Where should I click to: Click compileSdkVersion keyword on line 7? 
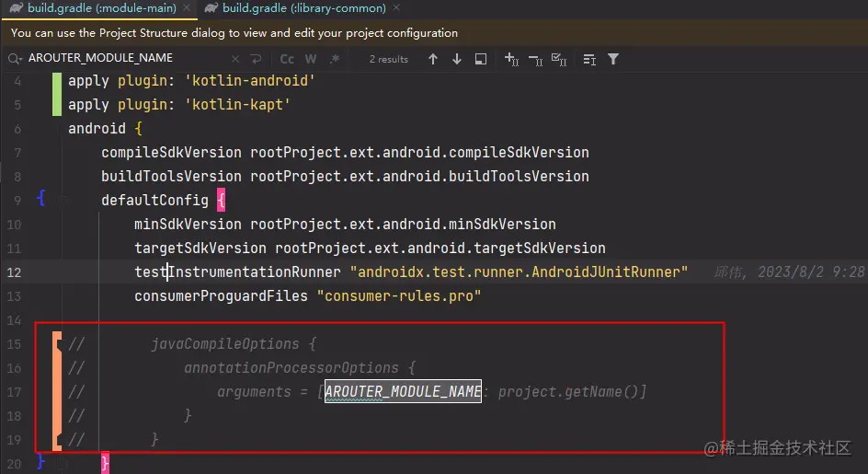click(171, 153)
